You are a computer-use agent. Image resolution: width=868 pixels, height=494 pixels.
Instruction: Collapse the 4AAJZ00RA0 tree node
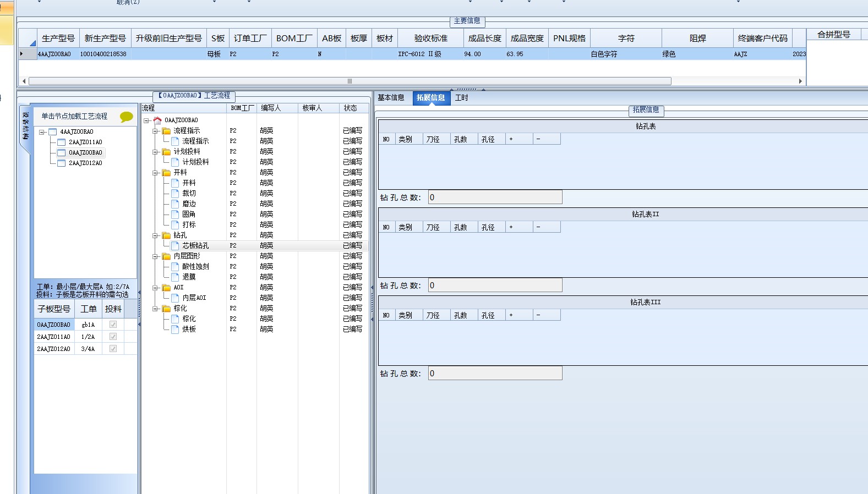[42, 132]
